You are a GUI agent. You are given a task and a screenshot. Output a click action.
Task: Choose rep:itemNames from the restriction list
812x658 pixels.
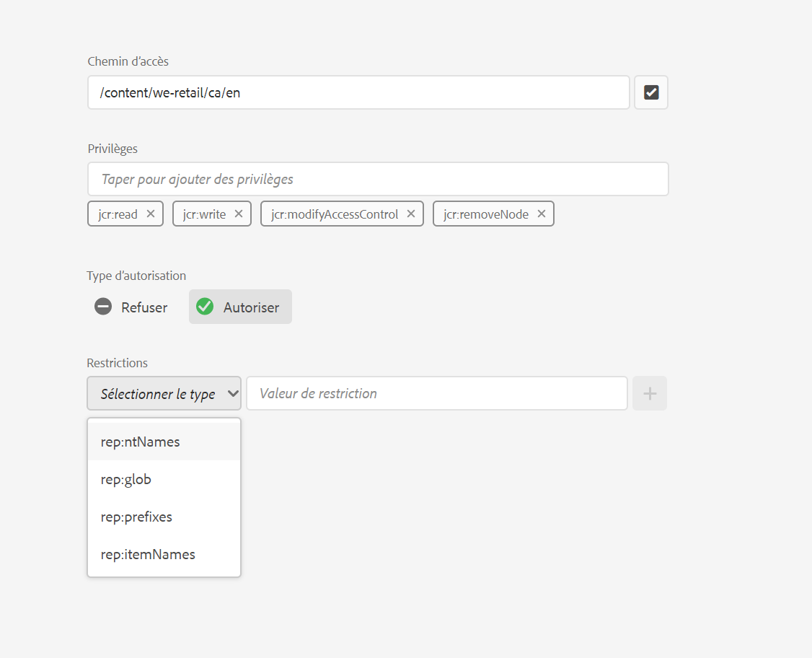click(148, 554)
